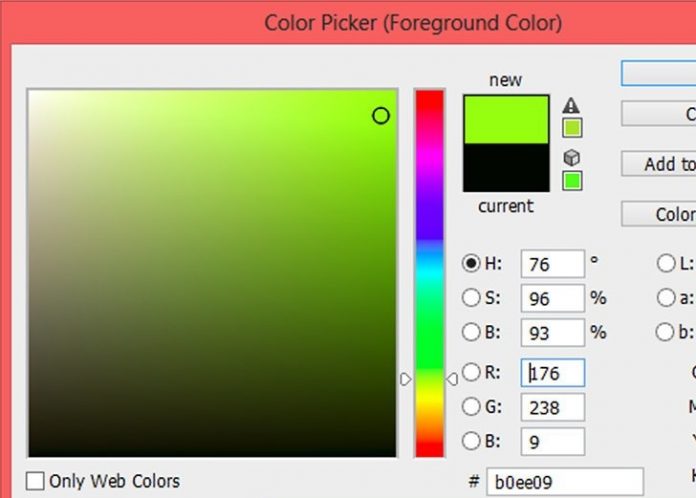
Task: Enable the Only Web Colors checkbox
Action: pyautogui.click(x=36, y=481)
